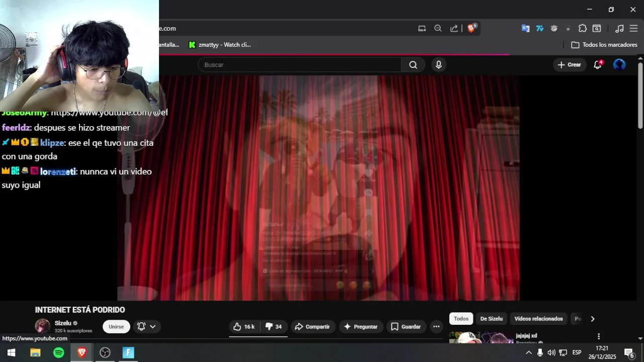Open options menu for jajajaj xd video
644x362 pixels.
[599, 336]
